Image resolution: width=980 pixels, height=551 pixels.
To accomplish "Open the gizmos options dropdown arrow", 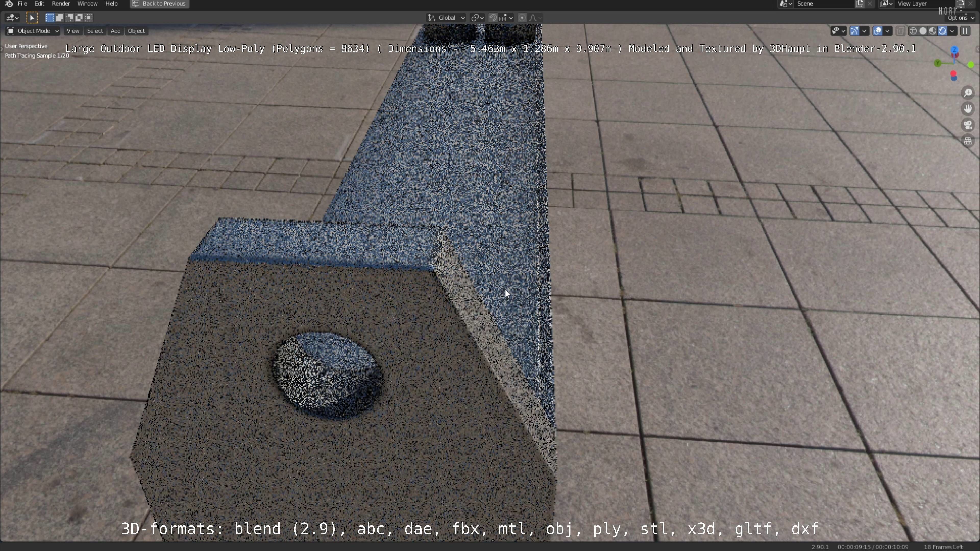I will tap(865, 31).
